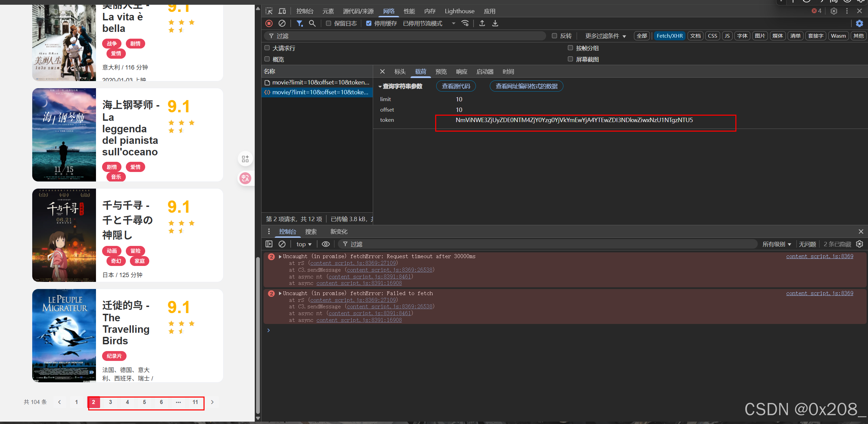Viewport: 868px width, 424px height.
Task: Create live expression eye icon
Action: pos(326,244)
